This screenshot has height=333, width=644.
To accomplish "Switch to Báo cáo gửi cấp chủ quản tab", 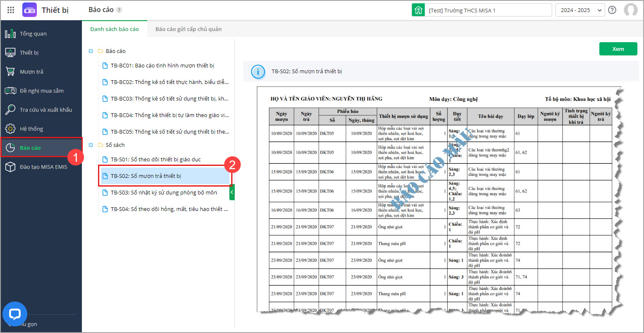I will 188,29.
